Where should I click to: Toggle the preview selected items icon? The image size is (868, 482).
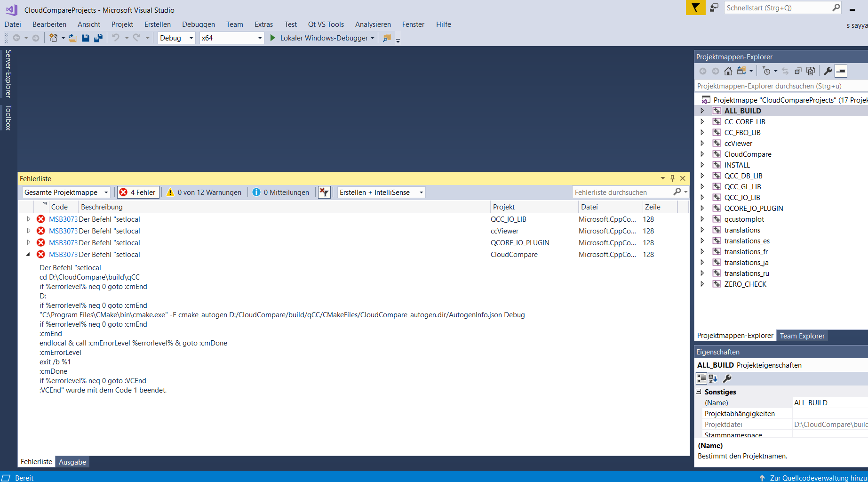coord(841,71)
